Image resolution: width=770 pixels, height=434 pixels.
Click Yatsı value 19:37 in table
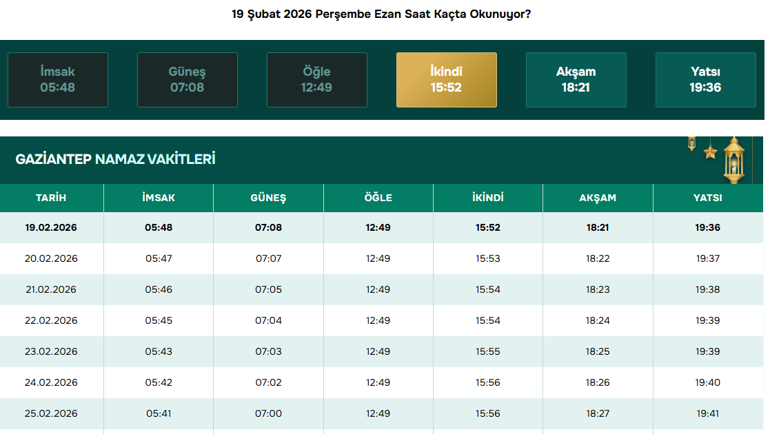708,258
